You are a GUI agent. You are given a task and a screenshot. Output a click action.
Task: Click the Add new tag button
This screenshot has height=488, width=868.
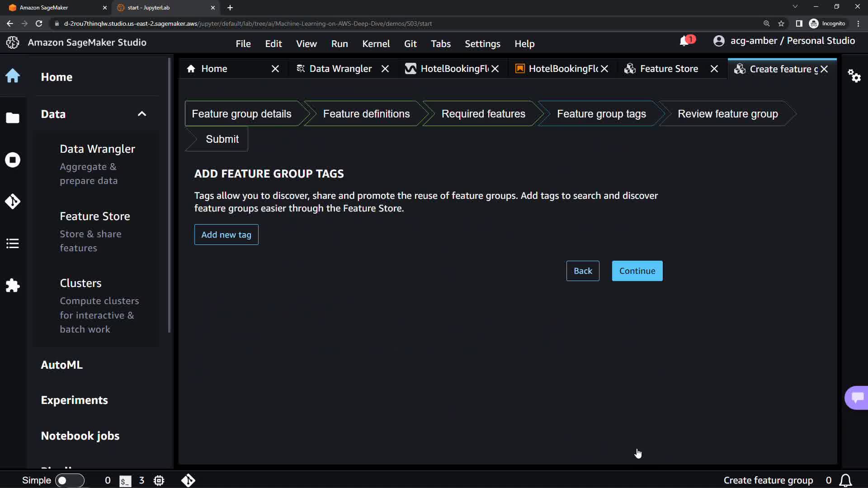tap(226, 235)
